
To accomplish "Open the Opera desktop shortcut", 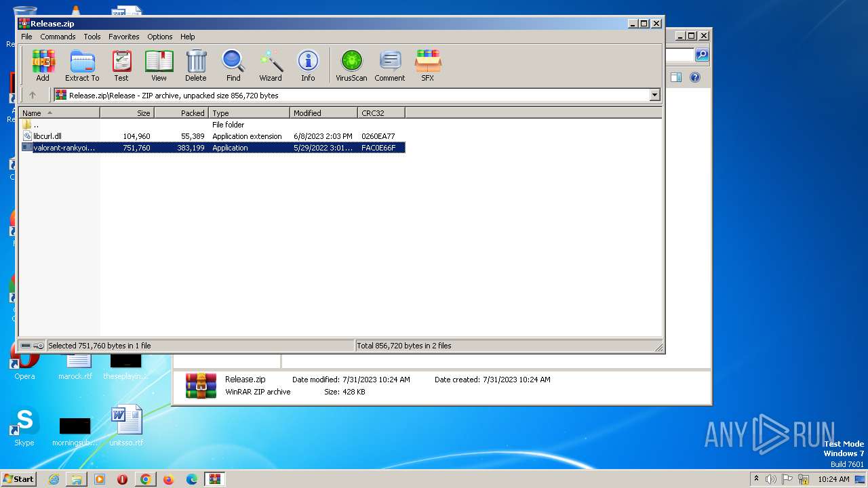I will point(24,363).
